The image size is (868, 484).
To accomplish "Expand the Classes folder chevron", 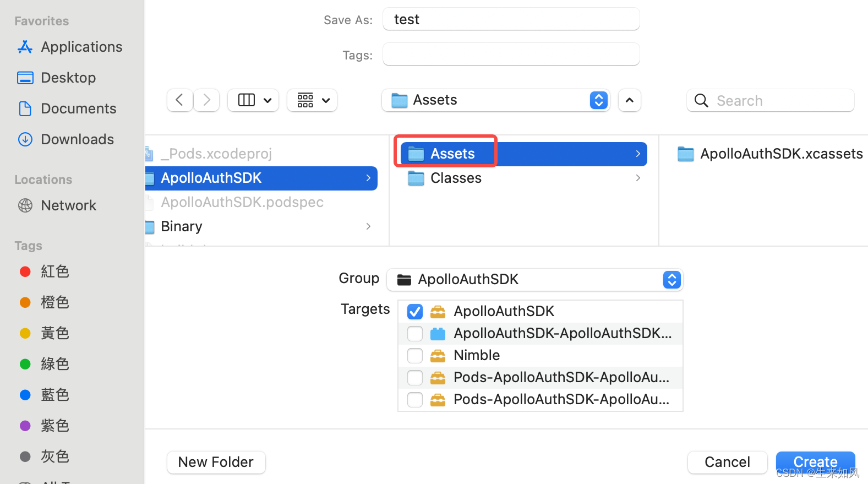I will tap(638, 178).
